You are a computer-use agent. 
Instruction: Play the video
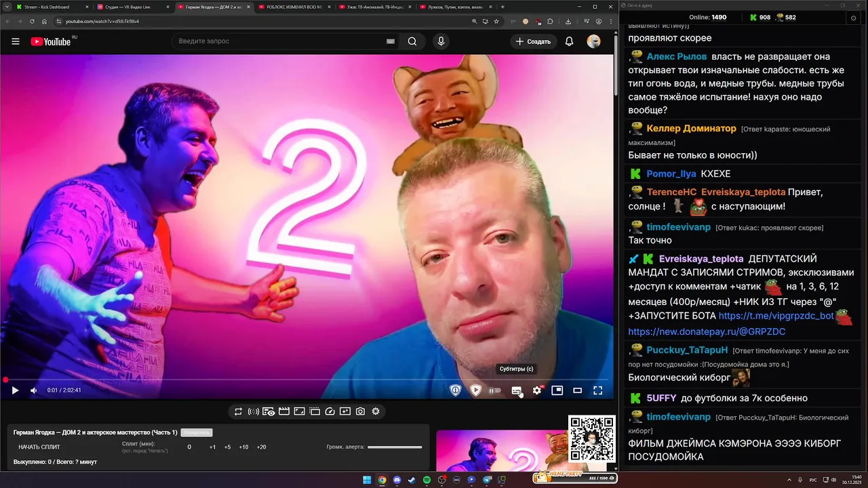pos(15,390)
